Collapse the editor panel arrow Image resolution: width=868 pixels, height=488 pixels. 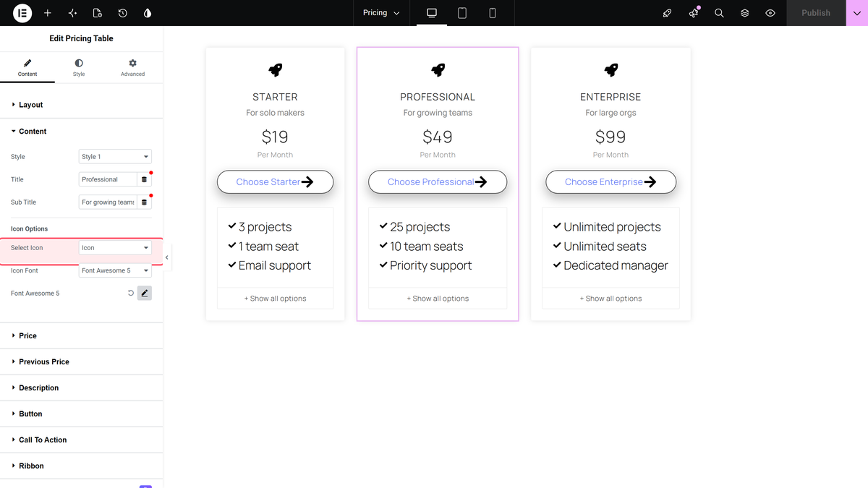167,257
